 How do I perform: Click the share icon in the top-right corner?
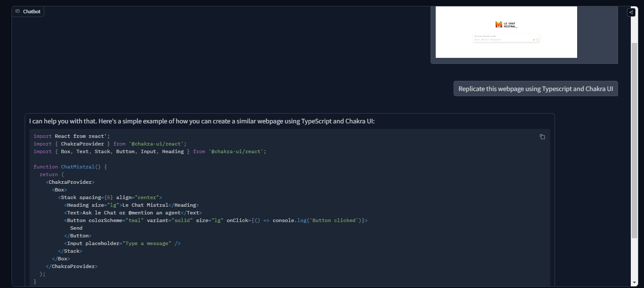click(x=631, y=12)
